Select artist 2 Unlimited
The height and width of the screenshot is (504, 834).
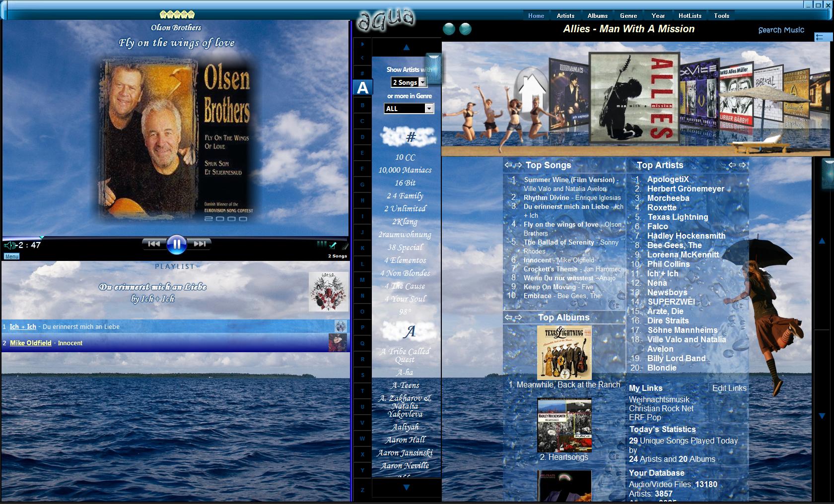coord(405,209)
